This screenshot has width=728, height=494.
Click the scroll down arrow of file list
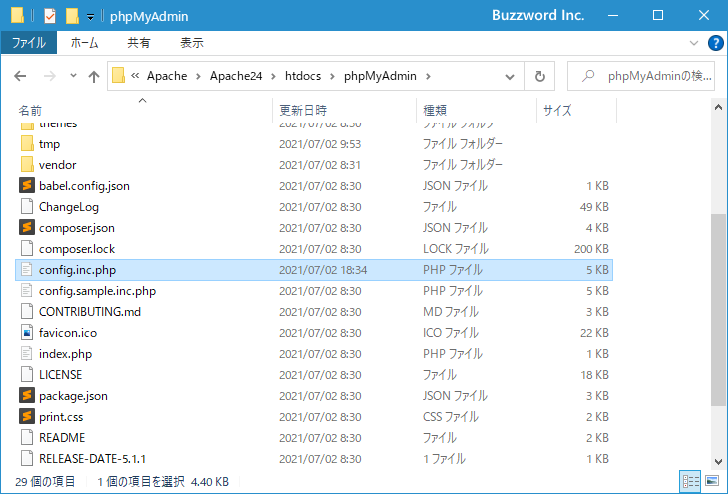pyautogui.click(x=718, y=461)
